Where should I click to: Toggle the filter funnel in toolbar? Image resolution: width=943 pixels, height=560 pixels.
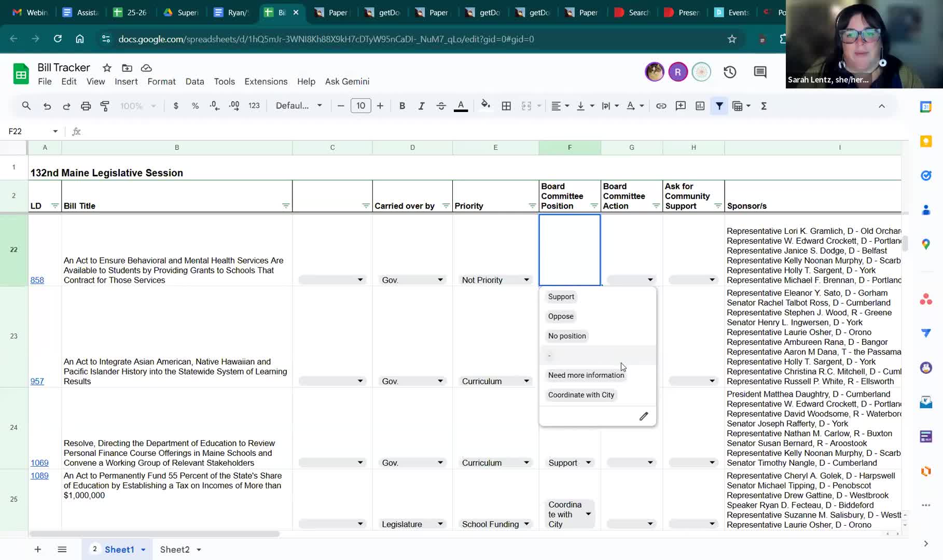tap(719, 106)
